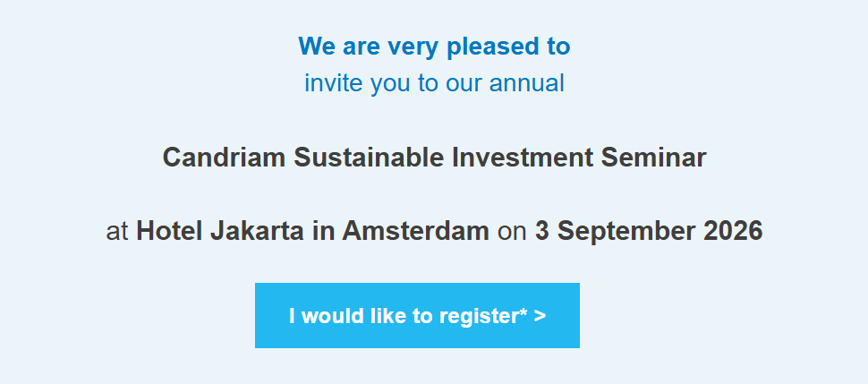Click the word 'invite' in the blue subtitle
The image size is (868, 384).
328,83
